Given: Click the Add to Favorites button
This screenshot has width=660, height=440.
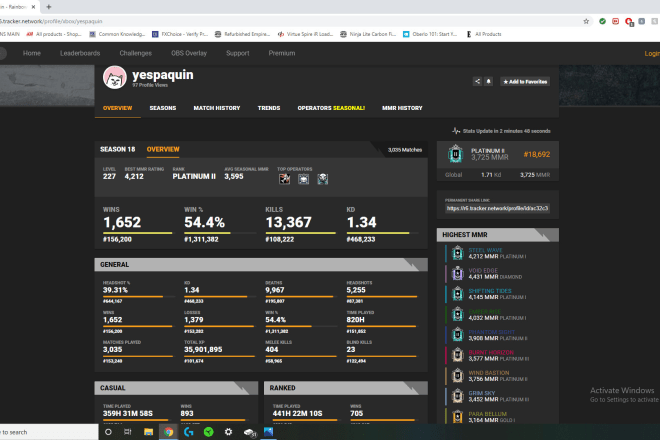Looking at the screenshot, I should [x=525, y=82].
